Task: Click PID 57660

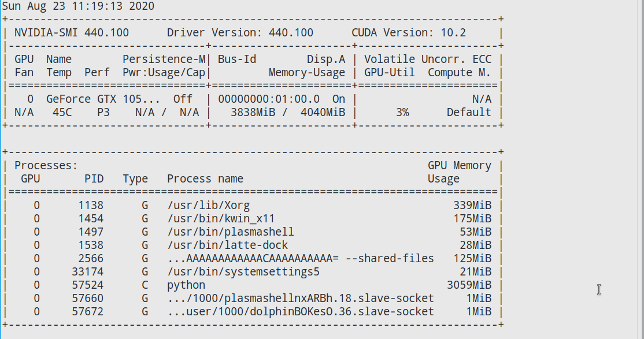Action: click(x=87, y=299)
